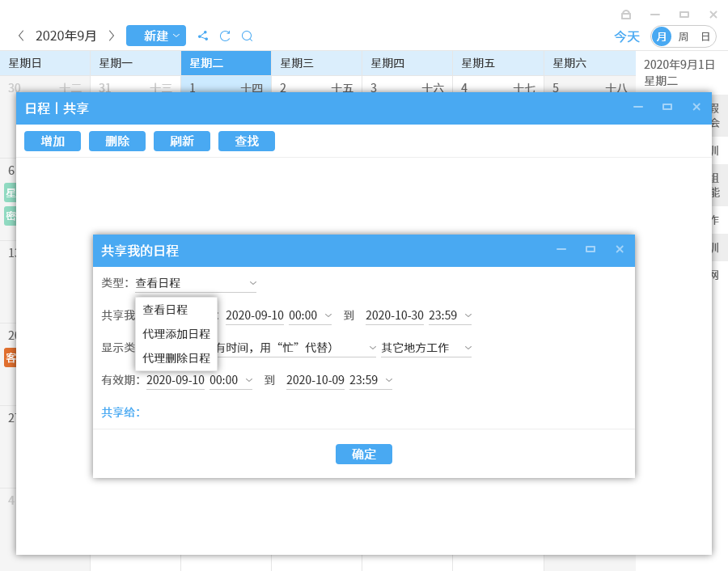The height and width of the screenshot is (571, 728).
Task: Go to previous month arrow
Action: 21,36
